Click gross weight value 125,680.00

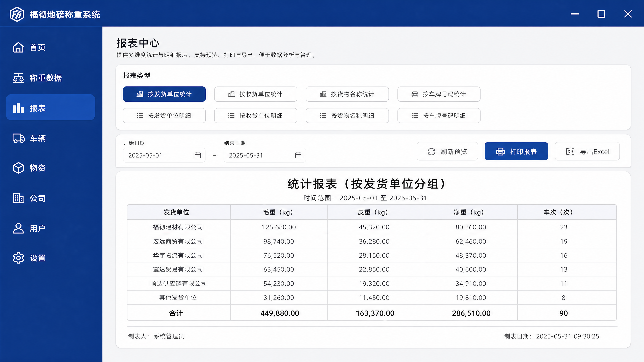click(279, 227)
